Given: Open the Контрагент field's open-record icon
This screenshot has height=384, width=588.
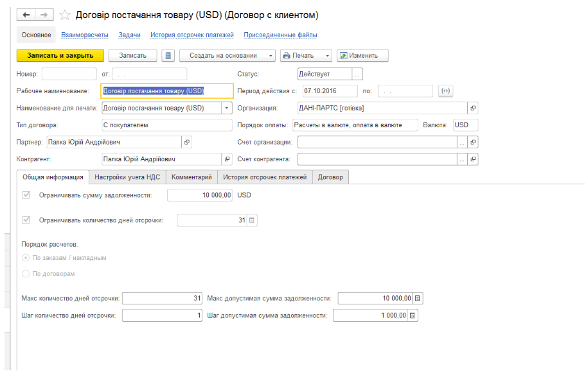Looking at the screenshot, I should coord(227,159).
